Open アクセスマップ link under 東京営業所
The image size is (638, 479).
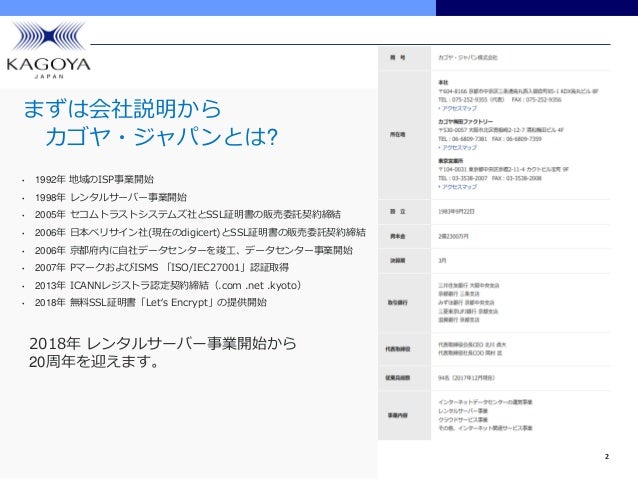tap(459, 187)
